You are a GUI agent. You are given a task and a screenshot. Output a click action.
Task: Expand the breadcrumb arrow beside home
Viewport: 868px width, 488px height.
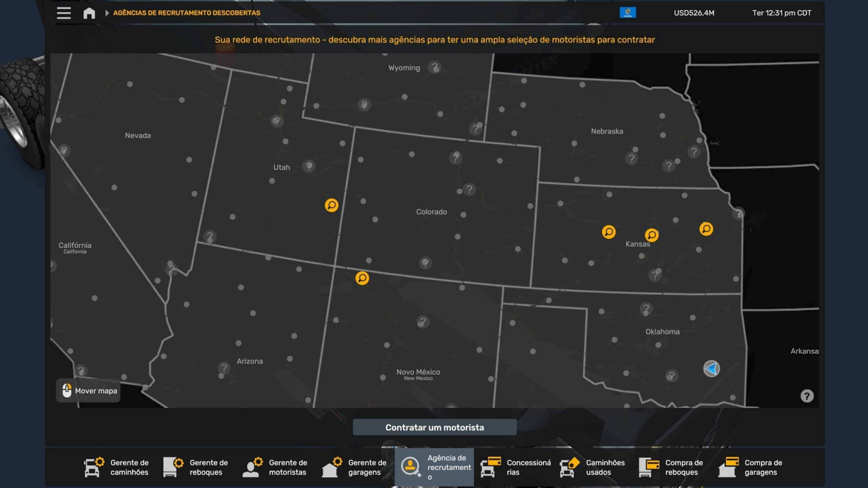(x=107, y=13)
